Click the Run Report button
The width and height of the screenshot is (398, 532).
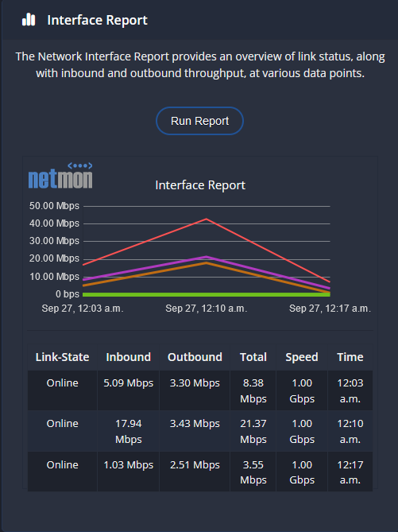[x=199, y=121]
